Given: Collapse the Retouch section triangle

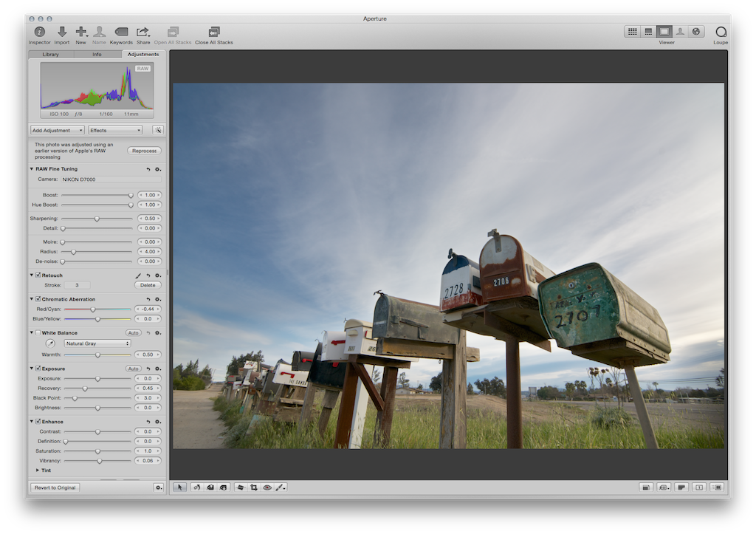Looking at the screenshot, I should (x=32, y=275).
